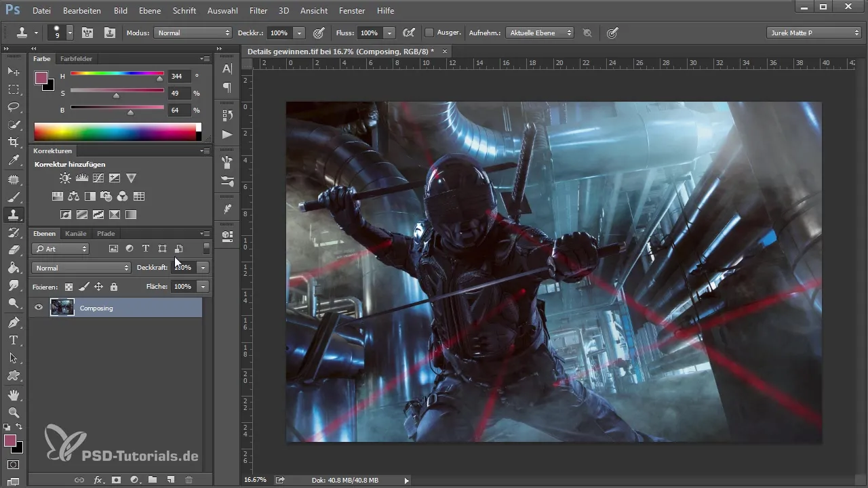Add a Threshold adjustment

[x=98, y=215]
